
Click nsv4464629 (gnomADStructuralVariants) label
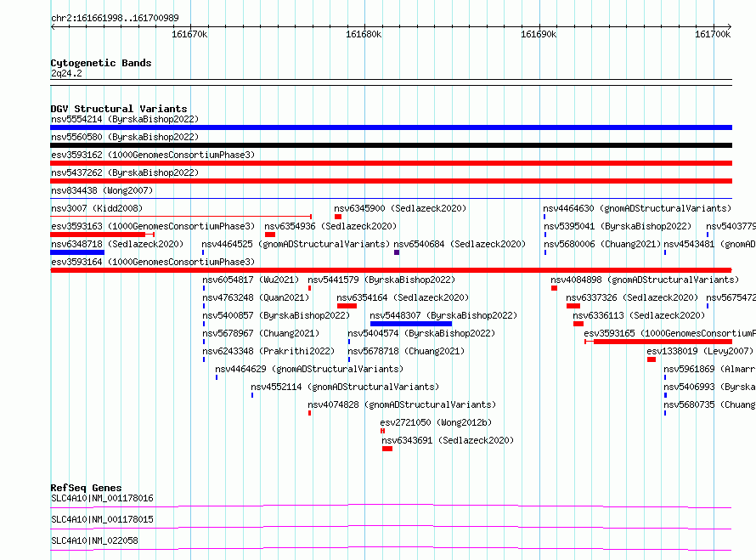(x=309, y=369)
